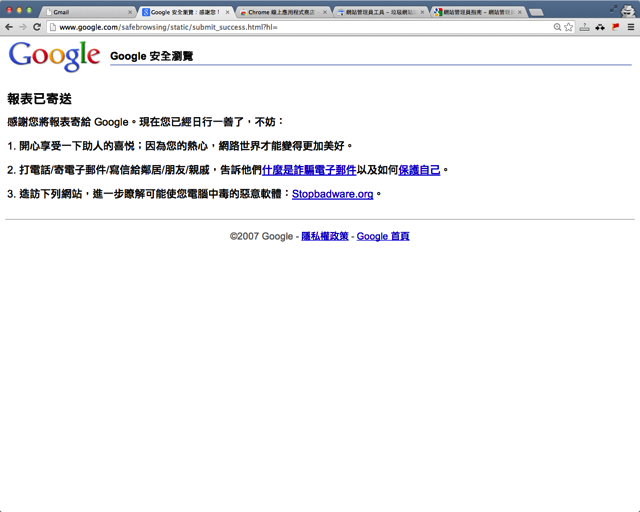The width and height of the screenshot is (640, 512).
Task: Click the red window close button
Action: pos(9,10)
